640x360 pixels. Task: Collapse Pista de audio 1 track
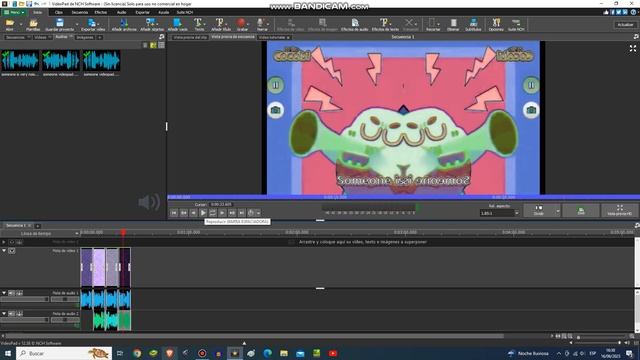[4, 293]
